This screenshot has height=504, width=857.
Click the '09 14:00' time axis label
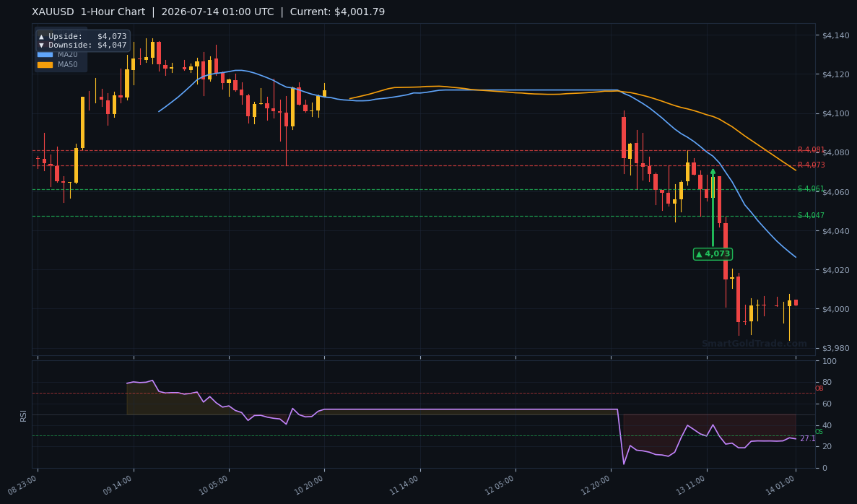pyautogui.click(x=118, y=485)
